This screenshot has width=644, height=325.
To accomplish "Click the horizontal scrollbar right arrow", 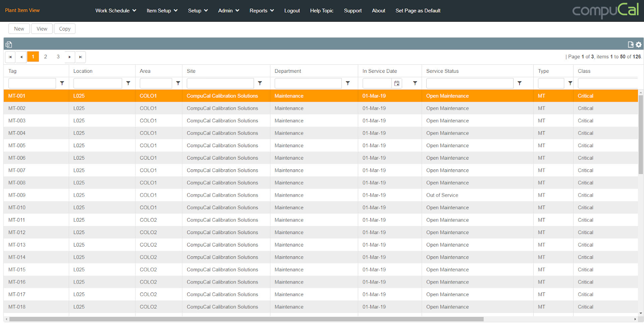I will click(636, 319).
